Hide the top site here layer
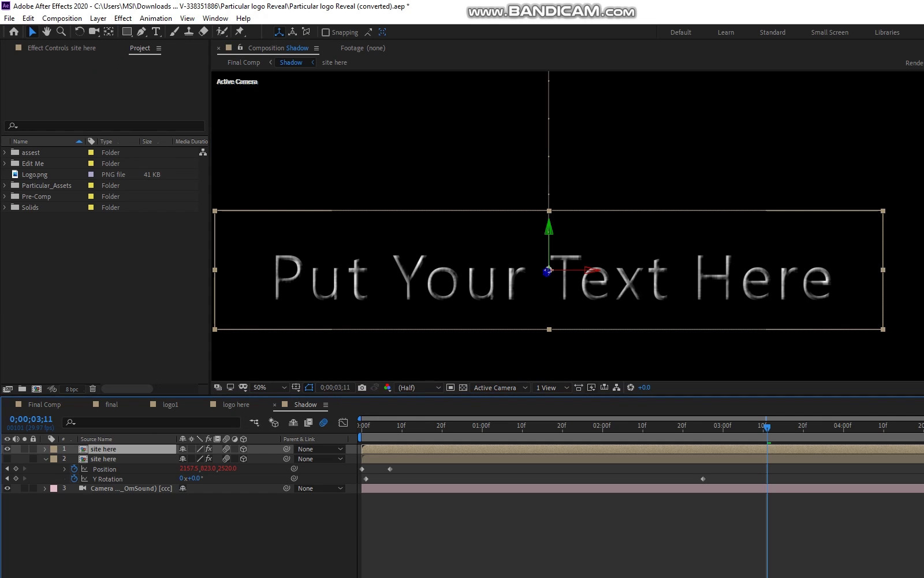924x578 pixels. coord(7,449)
